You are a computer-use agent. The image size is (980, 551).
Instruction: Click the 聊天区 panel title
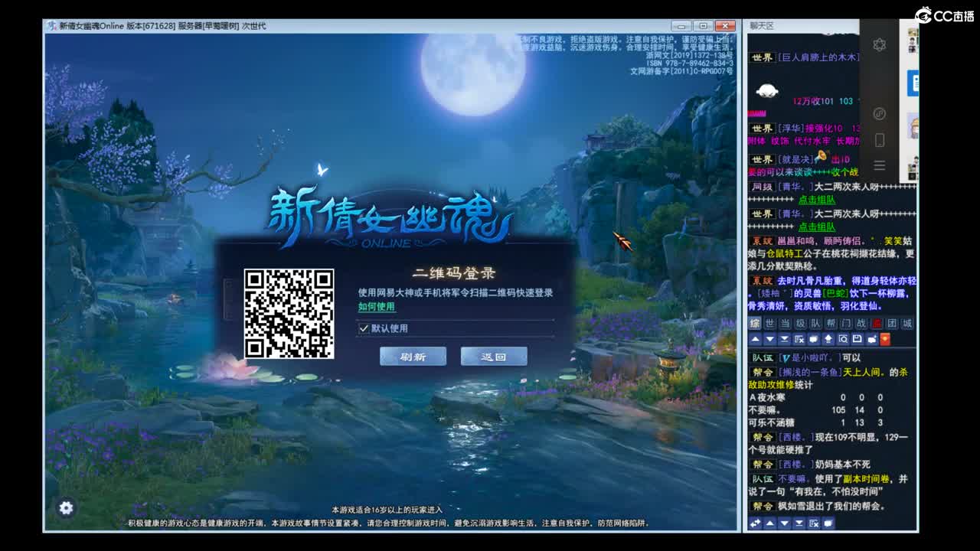[762, 25]
